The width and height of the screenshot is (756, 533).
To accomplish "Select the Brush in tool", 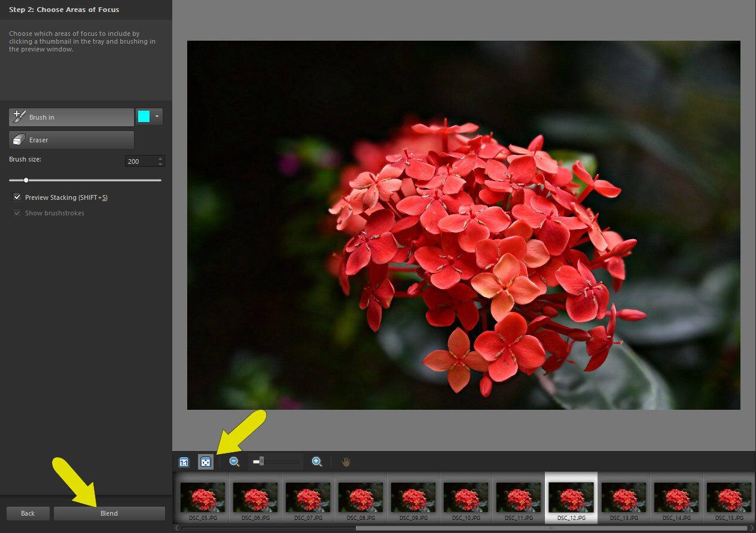I will coord(71,117).
